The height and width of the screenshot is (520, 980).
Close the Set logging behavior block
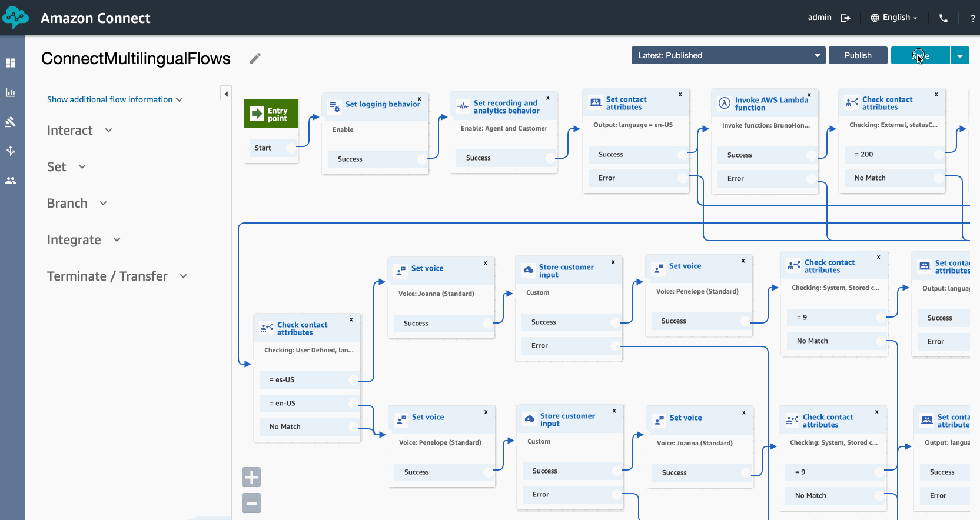pyautogui.click(x=420, y=99)
